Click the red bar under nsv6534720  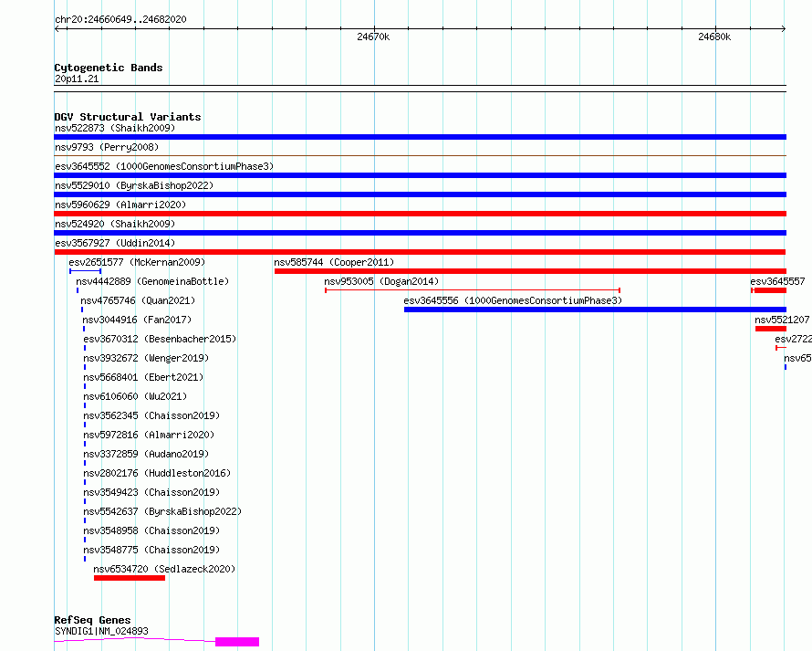tap(130, 578)
